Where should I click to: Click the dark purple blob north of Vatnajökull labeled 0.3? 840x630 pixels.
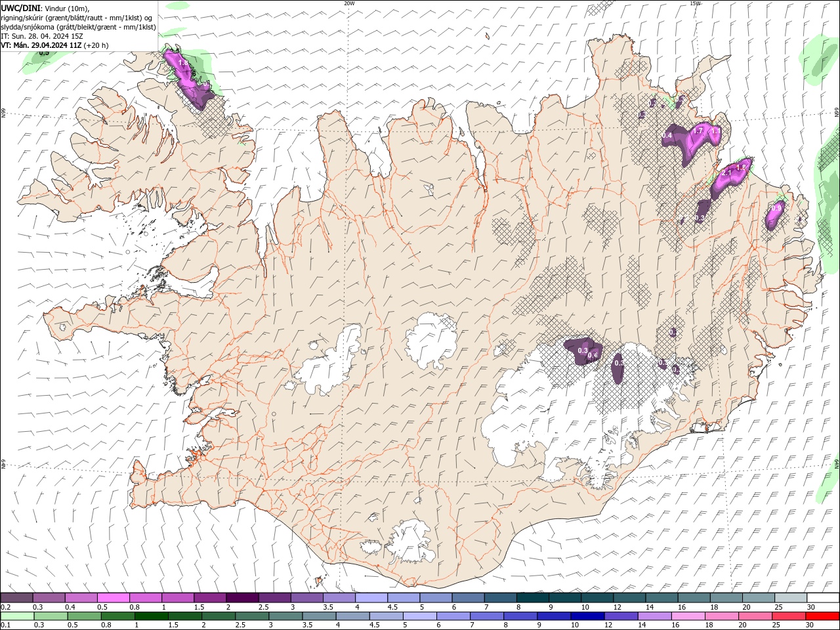583,350
